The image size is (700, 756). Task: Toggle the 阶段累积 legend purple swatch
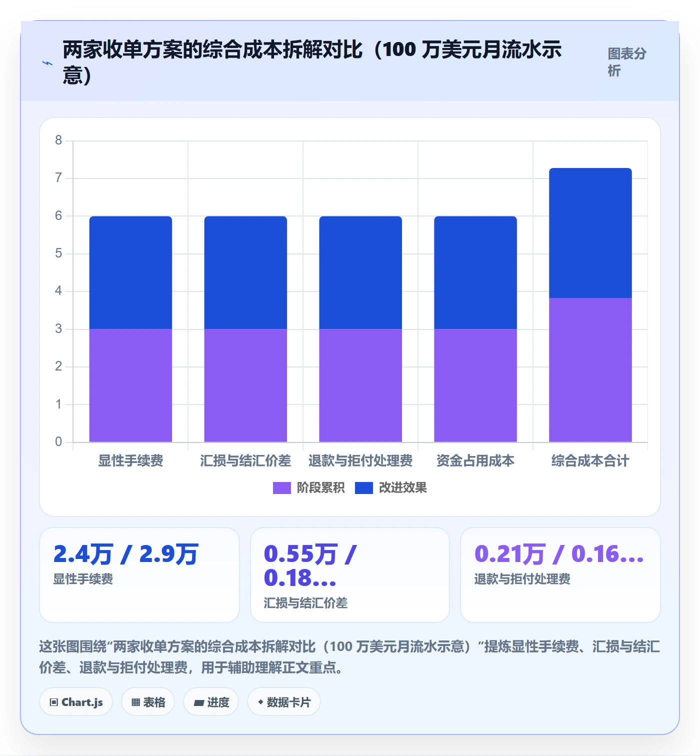281,488
